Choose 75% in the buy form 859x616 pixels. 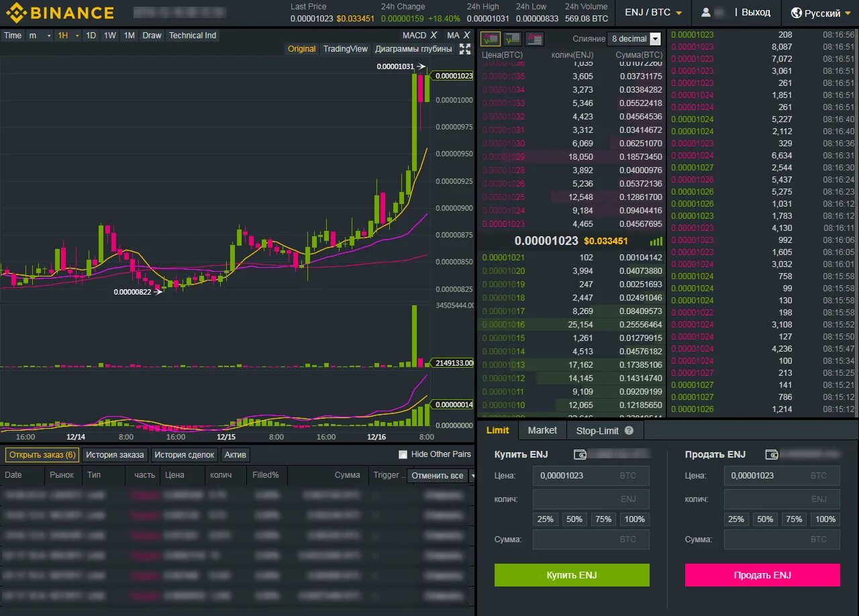603,519
